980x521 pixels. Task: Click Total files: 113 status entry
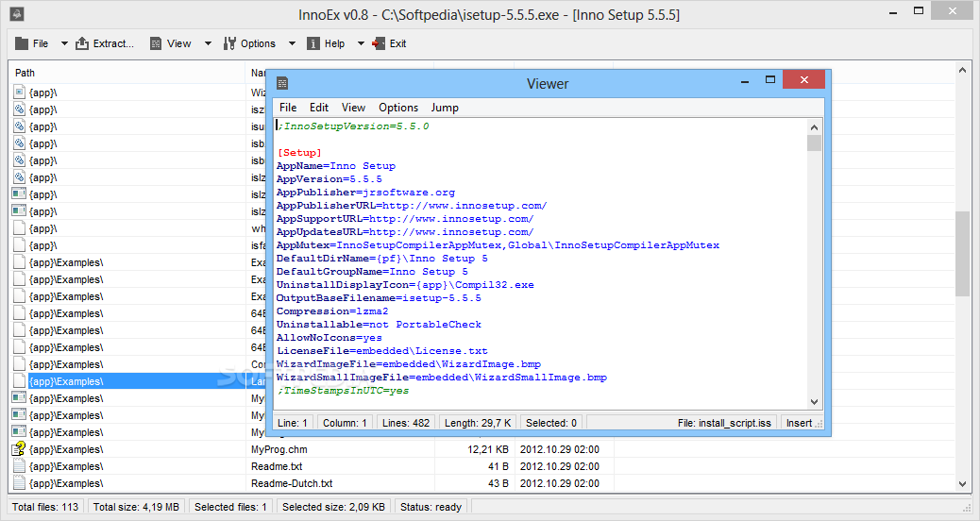(45, 507)
